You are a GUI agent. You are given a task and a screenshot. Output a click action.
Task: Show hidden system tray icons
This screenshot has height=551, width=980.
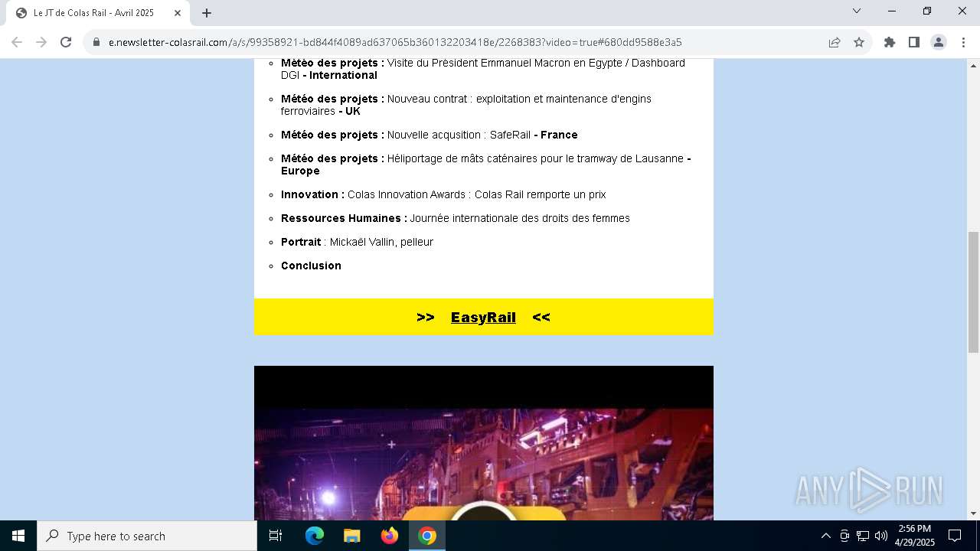825,536
